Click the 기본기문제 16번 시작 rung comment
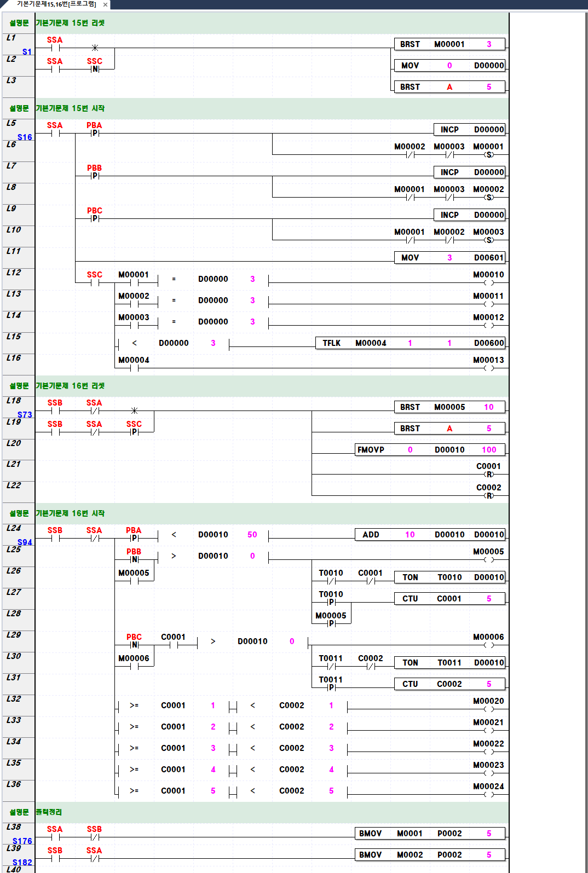 70,513
